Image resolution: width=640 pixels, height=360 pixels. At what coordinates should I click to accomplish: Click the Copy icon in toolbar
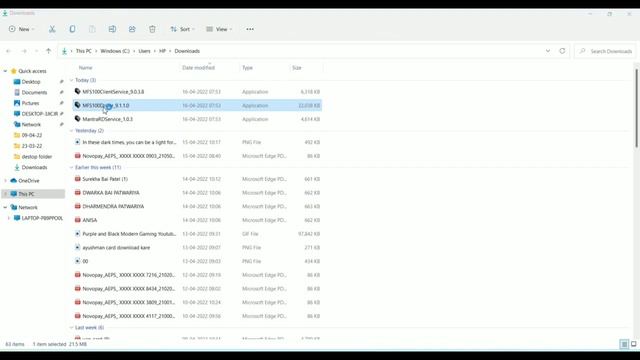coord(72,29)
